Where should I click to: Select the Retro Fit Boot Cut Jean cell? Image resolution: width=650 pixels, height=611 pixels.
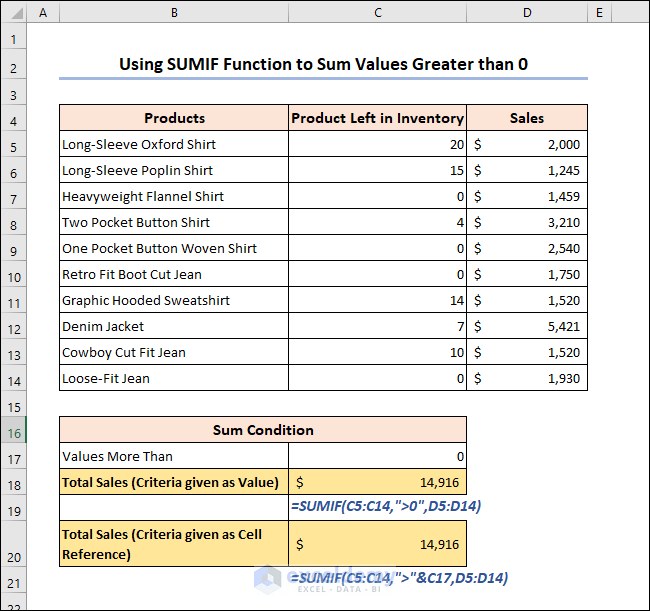(174, 274)
